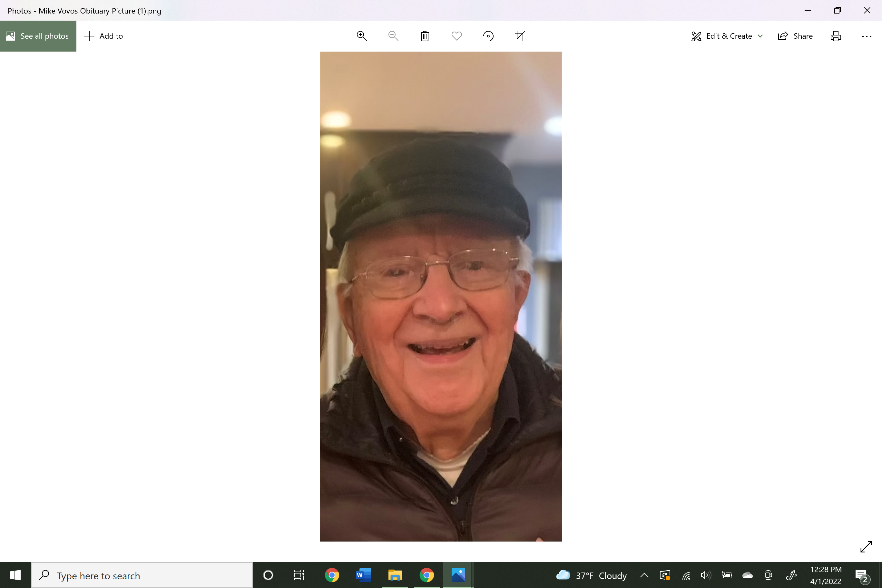The height and width of the screenshot is (588, 882).
Task: Click the Task View taskbar icon
Action: 299,575
